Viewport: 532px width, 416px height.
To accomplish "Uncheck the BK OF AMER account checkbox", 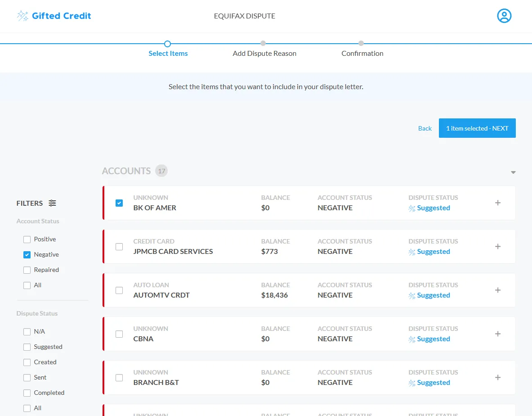I will 119,203.
